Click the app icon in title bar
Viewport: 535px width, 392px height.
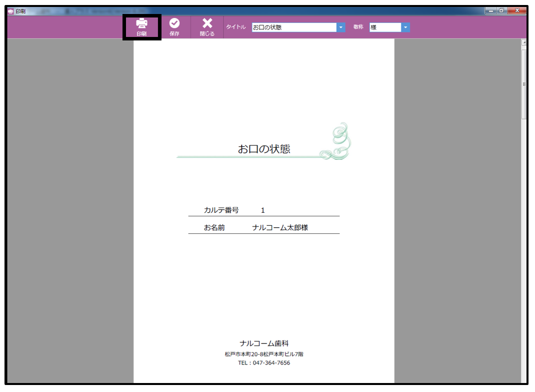pos(11,11)
